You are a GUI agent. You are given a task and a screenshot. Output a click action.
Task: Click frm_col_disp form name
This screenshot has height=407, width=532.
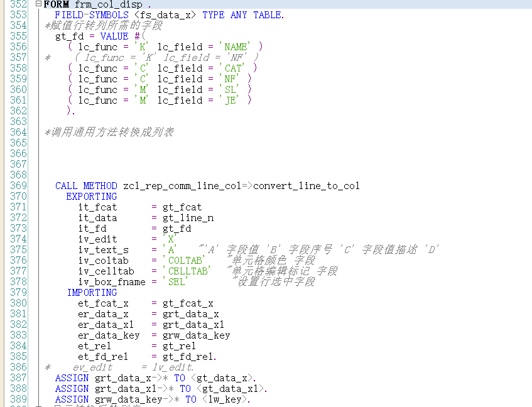(109, 4)
